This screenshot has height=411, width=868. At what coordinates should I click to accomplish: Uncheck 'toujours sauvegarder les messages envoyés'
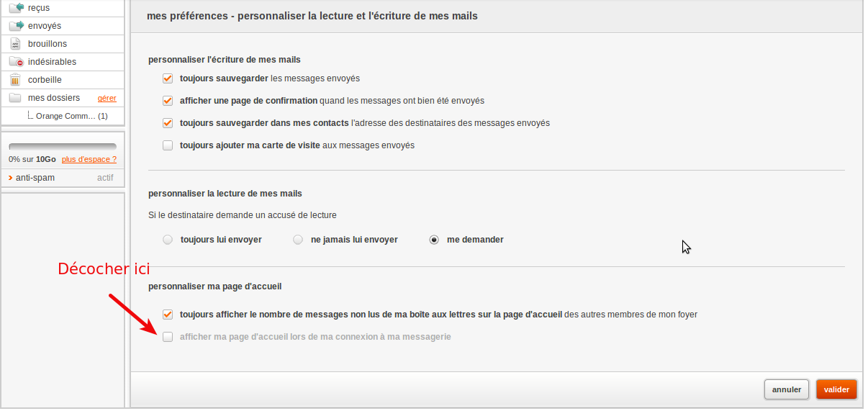tap(168, 78)
